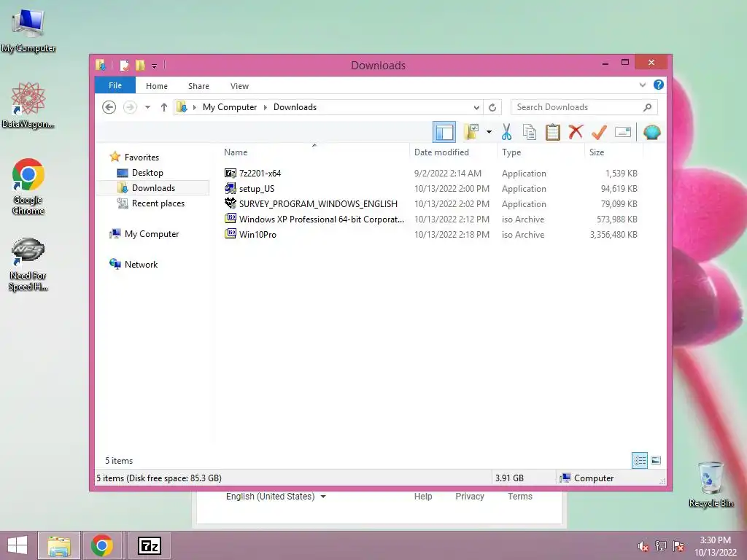747x560 pixels.
Task: Refresh the Downloads folder view
Action: 492,107
